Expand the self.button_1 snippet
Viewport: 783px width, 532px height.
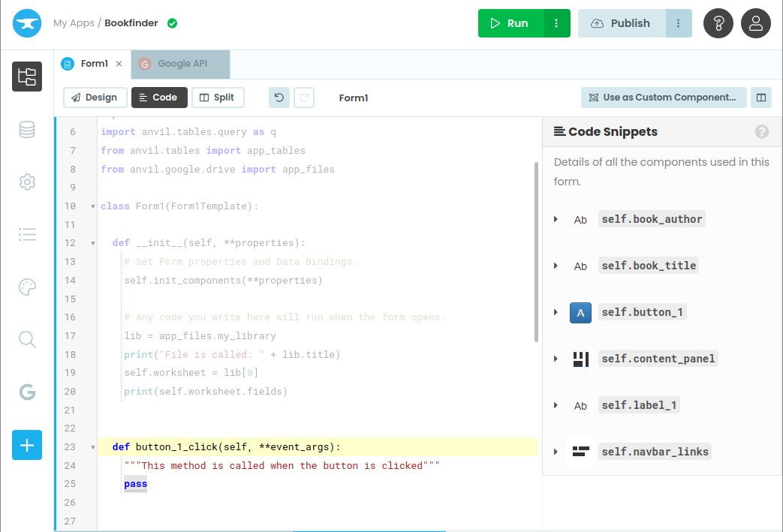[556, 311]
